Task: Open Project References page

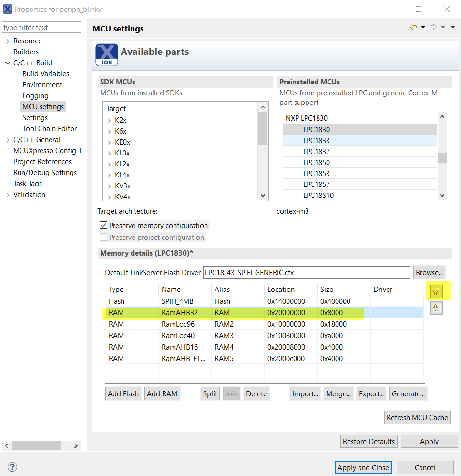Action: [42, 162]
